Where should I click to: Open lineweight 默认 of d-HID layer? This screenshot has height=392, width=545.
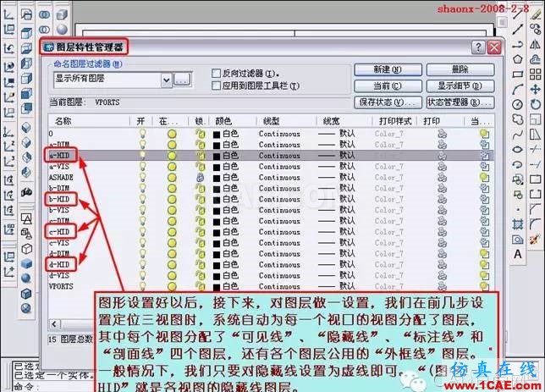coord(337,265)
